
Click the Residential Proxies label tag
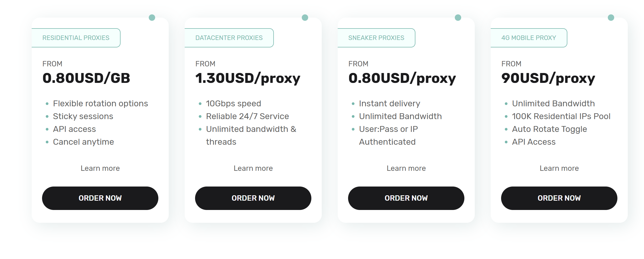(x=76, y=38)
